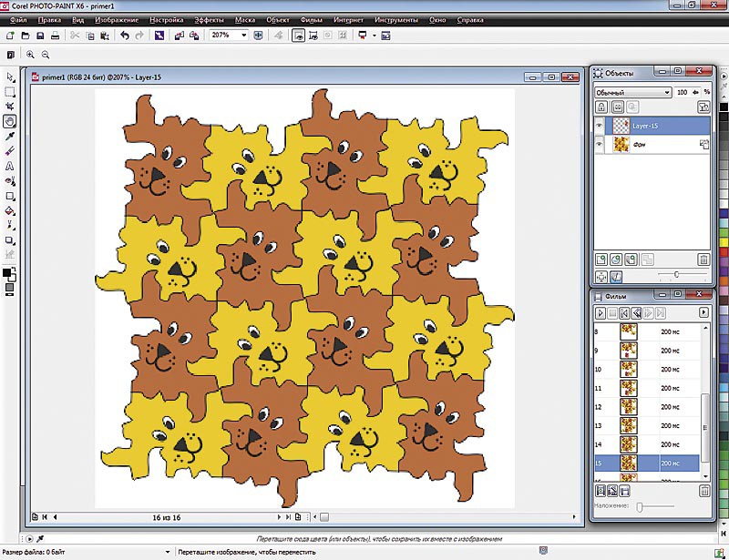The width and height of the screenshot is (729, 560).
Task: Select the Eyedropper tool
Action: pos(10,137)
